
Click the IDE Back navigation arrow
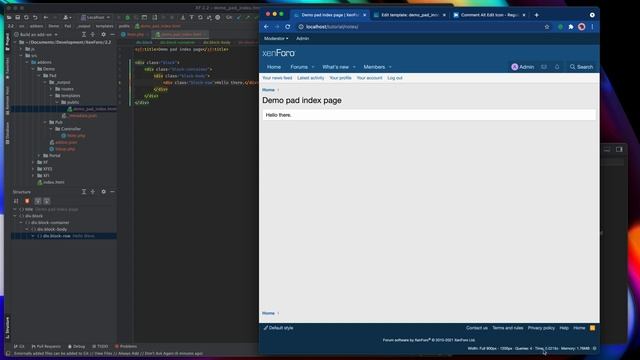pos(45,18)
